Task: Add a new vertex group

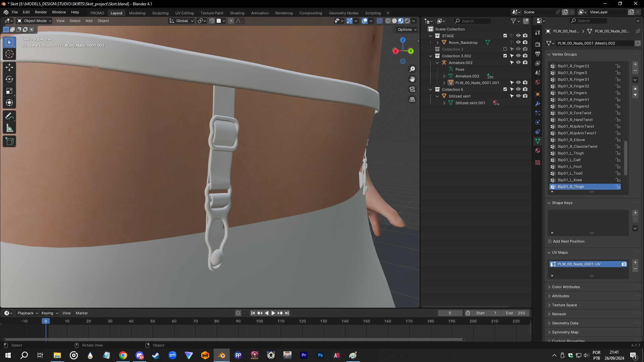Action: pos(635,64)
